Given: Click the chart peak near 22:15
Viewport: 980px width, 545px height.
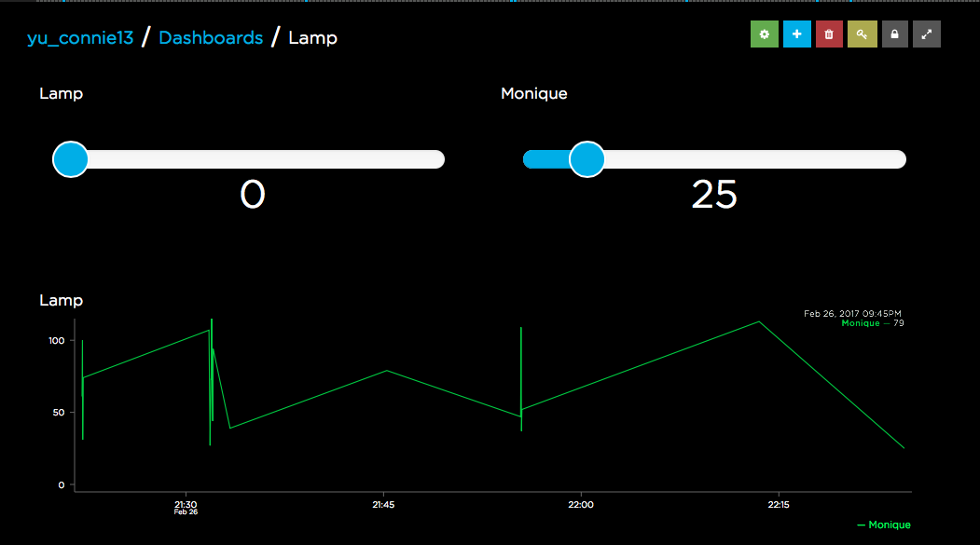Looking at the screenshot, I should (x=759, y=321).
